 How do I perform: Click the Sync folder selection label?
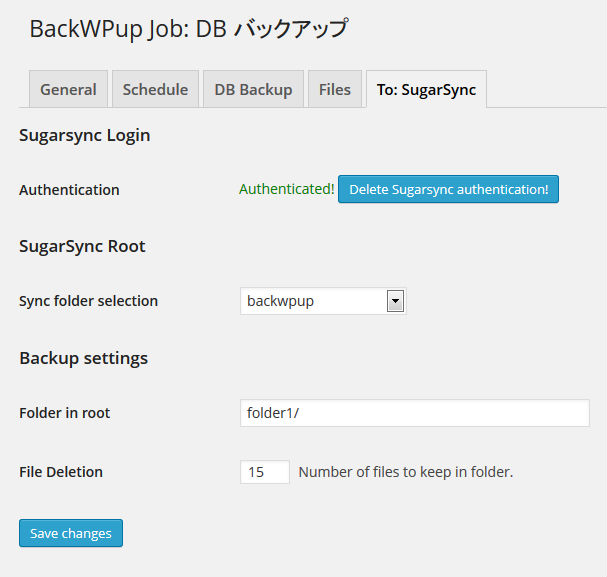tap(89, 301)
